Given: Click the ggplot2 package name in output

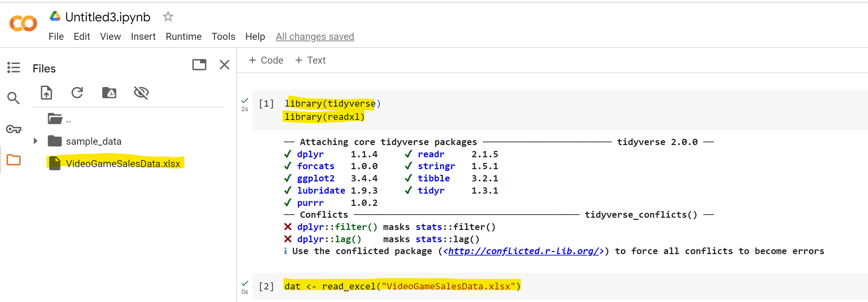Looking at the screenshot, I should pyautogui.click(x=316, y=178).
